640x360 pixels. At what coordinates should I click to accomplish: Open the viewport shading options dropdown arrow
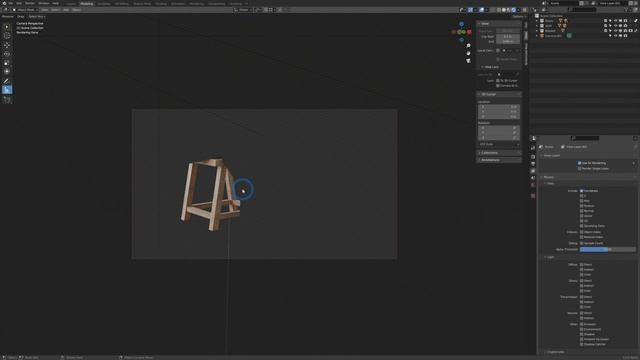(518, 10)
